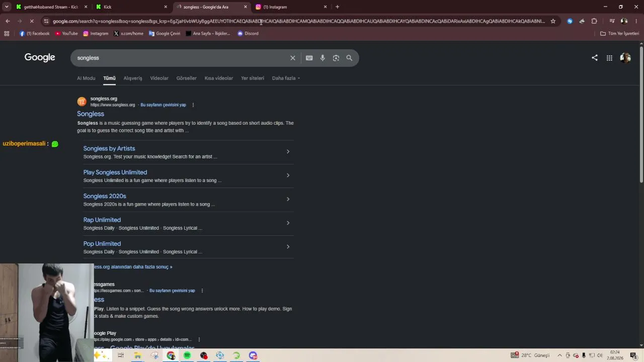This screenshot has width=644, height=362.
Task: Open Task View in the taskbar
Action: click(x=121, y=355)
